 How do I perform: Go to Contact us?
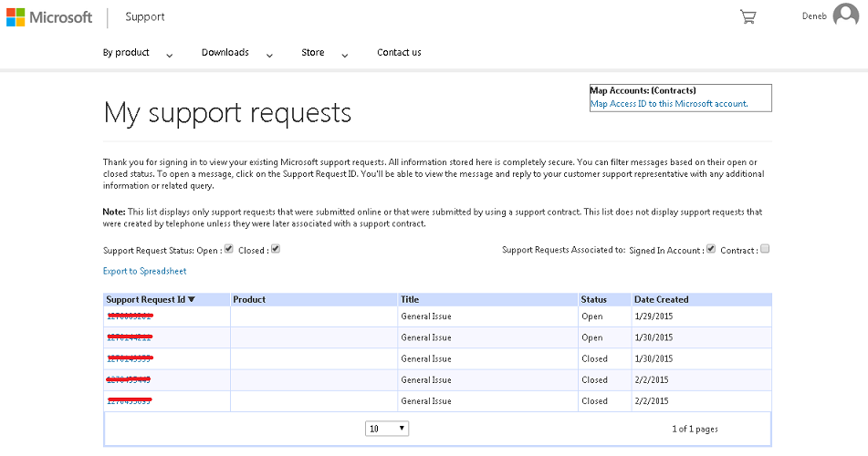pos(399,53)
